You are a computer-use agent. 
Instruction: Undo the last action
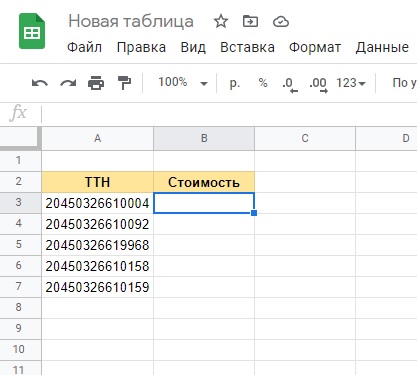pos(40,83)
